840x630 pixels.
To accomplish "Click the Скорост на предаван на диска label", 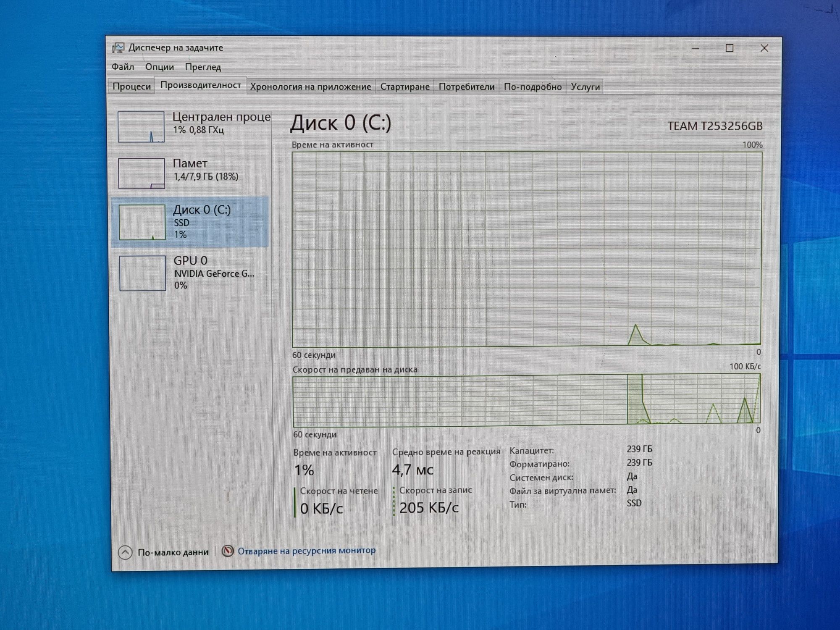I will tap(355, 370).
